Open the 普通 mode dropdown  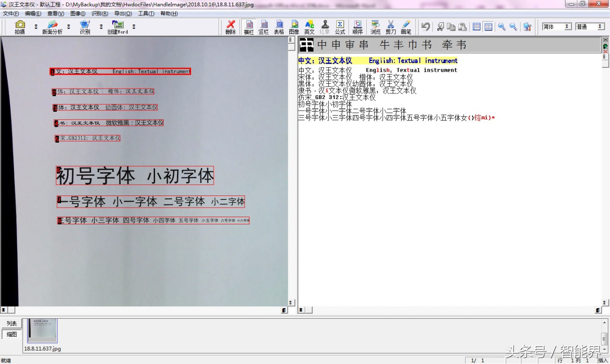[590, 26]
